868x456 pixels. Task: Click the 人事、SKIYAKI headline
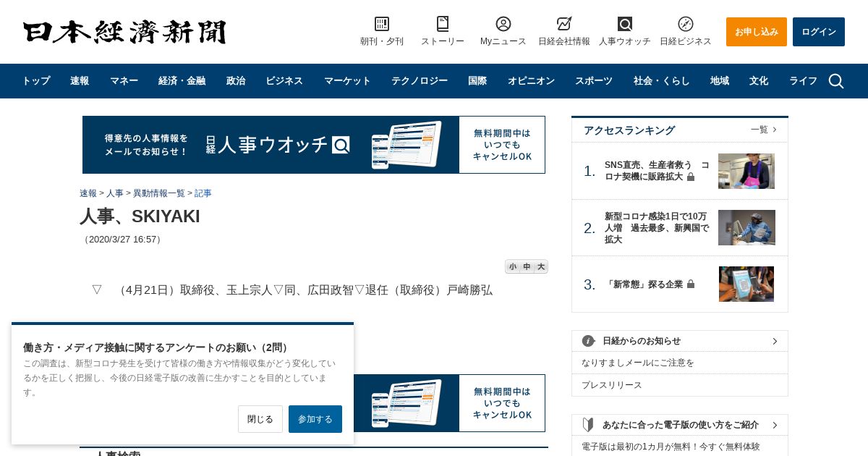pos(140,216)
